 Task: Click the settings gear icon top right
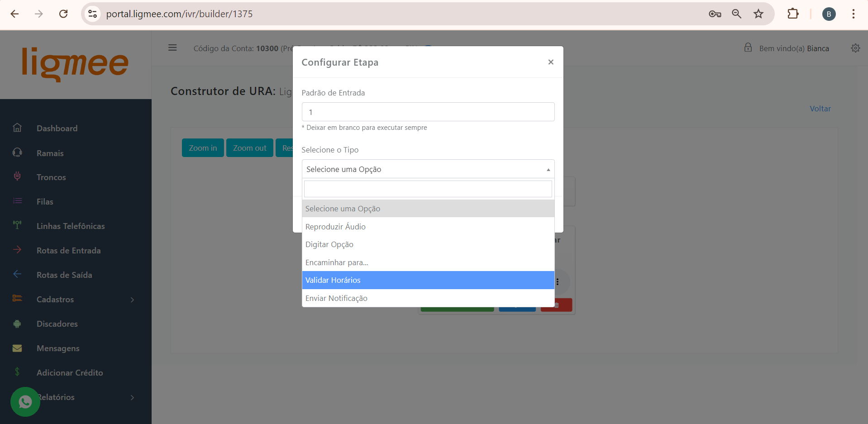coord(855,48)
